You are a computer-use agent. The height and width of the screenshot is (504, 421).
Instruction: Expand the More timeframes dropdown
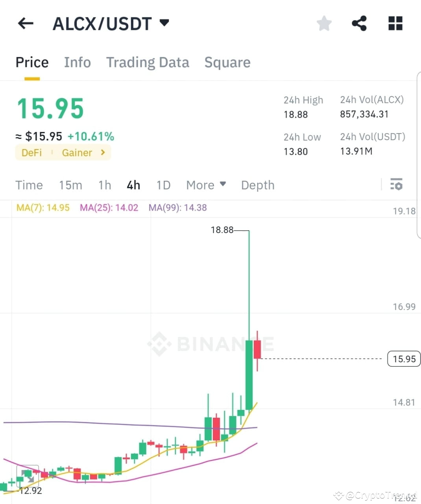(206, 185)
